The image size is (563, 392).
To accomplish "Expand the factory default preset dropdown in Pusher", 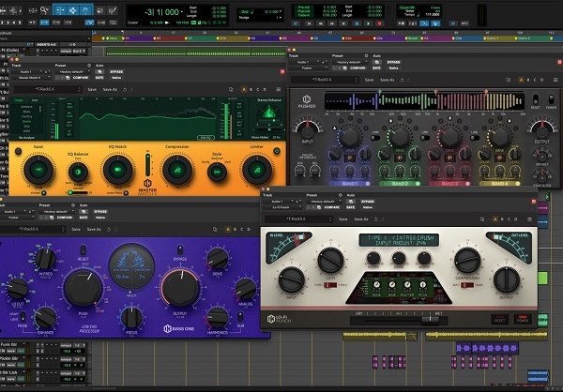I will (x=348, y=62).
